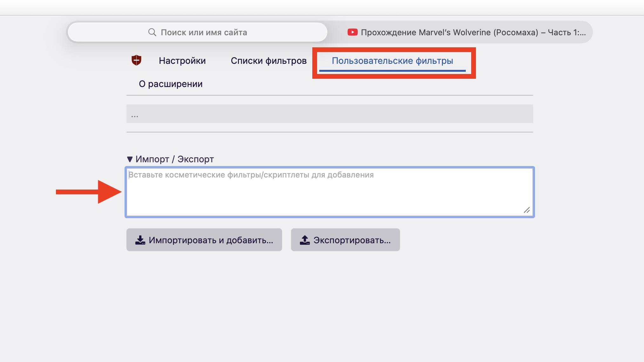Image resolution: width=644 pixels, height=362 pixels.
Task: Click the search magnifier icon in address bar
Action: [x=152, y=32]
